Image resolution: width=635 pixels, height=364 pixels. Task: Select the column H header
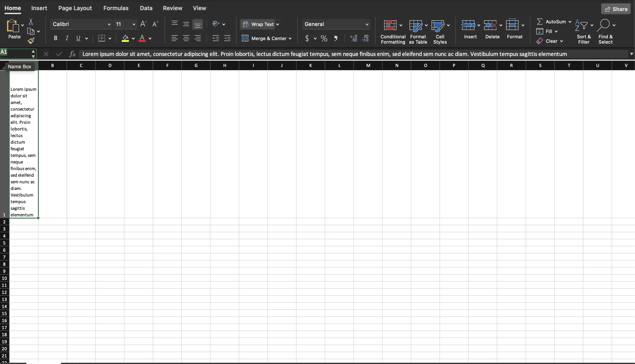[225, 65]
